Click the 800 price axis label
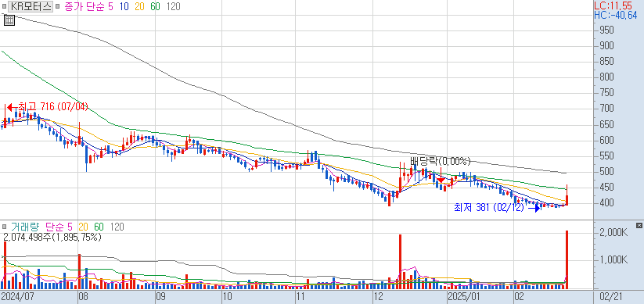This screenshot has height=304, width=644. pyautogui.click(x=607, y=77)
